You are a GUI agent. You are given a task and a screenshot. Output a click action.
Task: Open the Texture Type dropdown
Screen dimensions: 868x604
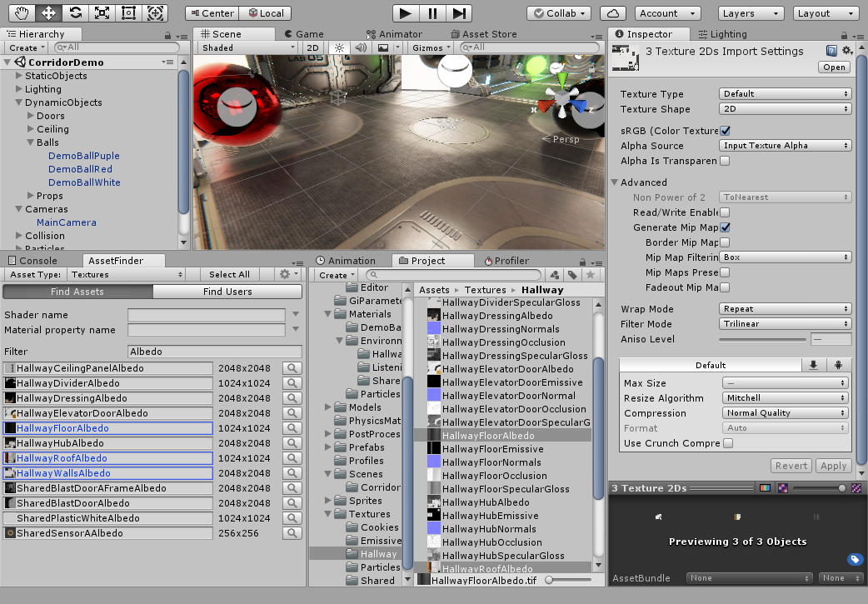pos(785,94)
